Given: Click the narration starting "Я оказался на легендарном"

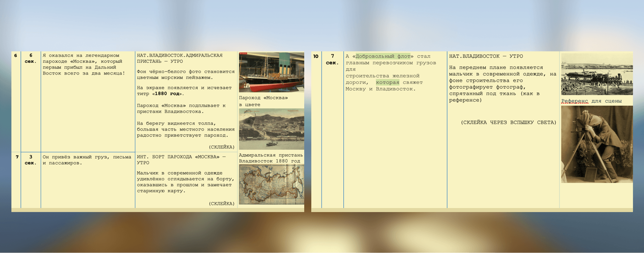Looking at the screenshot, I should pos(84,64).
